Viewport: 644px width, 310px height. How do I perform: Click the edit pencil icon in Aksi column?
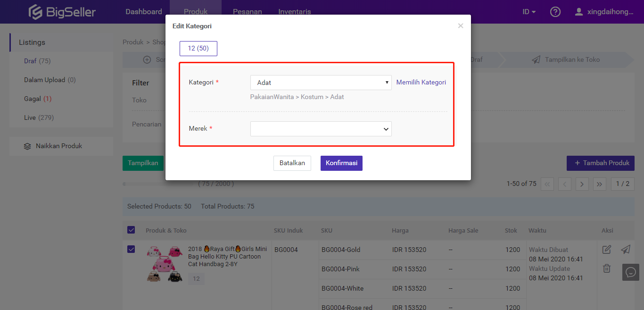[x=607, y=250]
